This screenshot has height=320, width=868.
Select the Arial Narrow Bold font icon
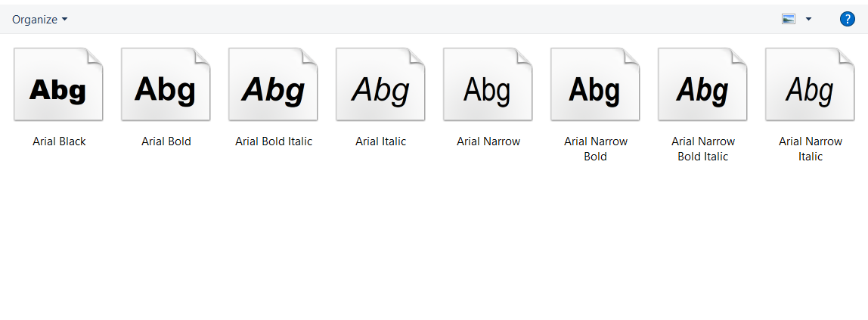[x=595, y=85]
